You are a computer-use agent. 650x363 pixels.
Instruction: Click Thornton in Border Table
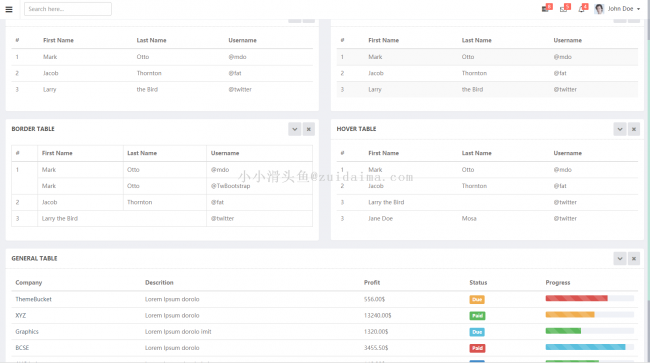click(140, 202)
